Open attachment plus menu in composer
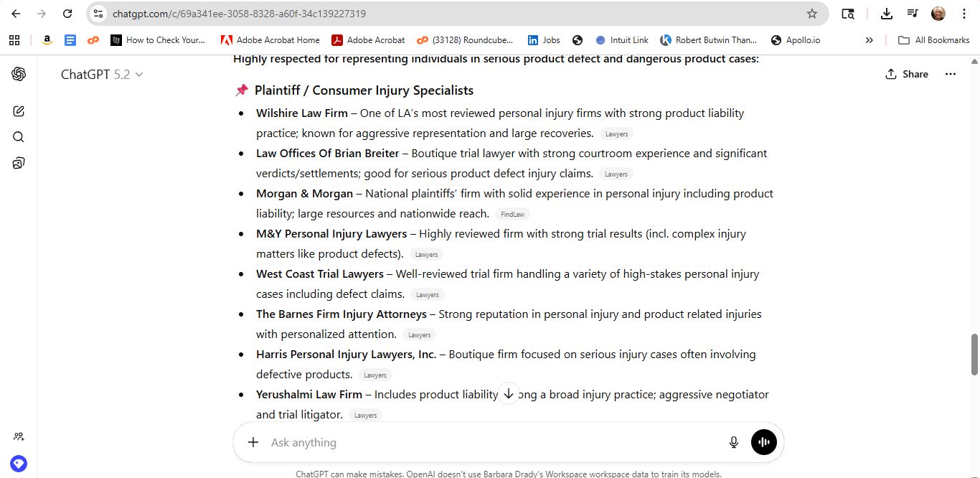This screenshot has height=478, width=980. pos(253,442)
